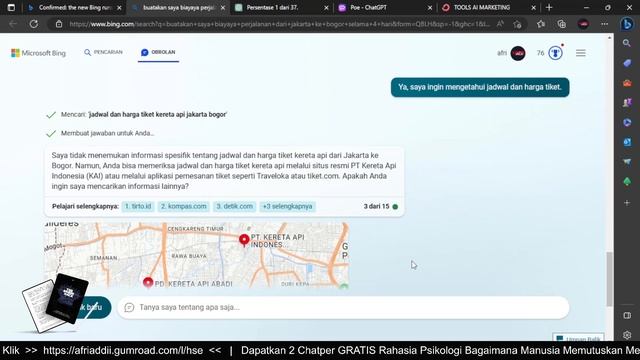View site information lock icon
This screenshot has width=640, height=360.
59,24
